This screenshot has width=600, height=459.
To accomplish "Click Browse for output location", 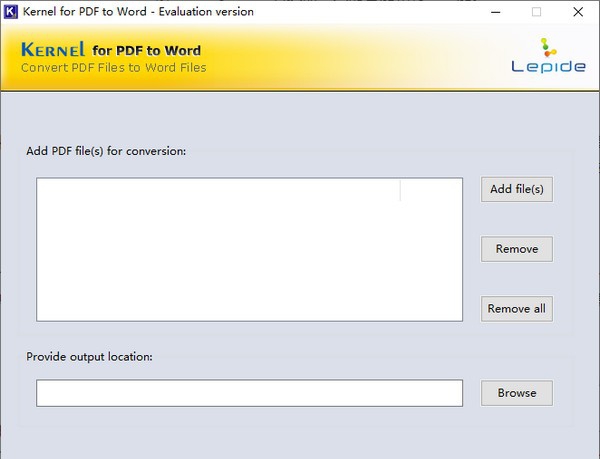I will pos(517,393).
